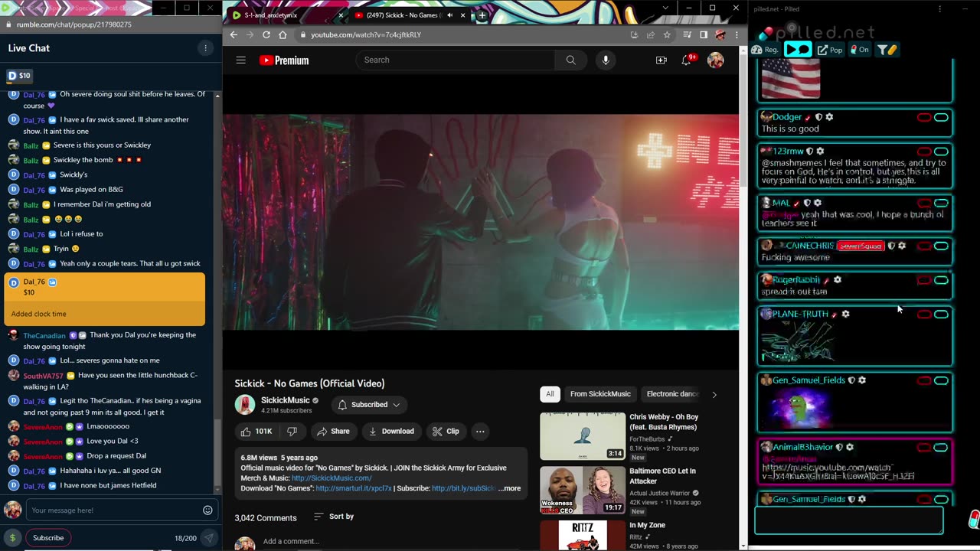Click the Share button under video
980x551 pixels.
coord(333,432)
